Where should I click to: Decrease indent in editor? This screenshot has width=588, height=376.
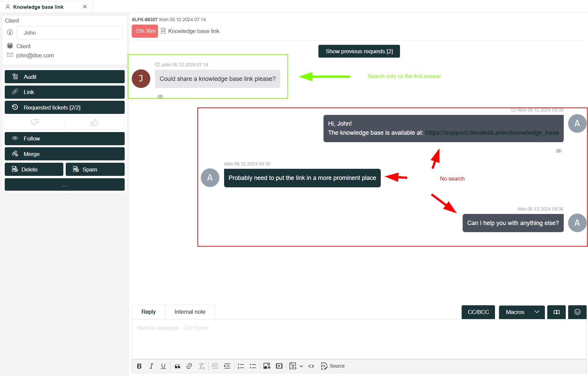215,366
